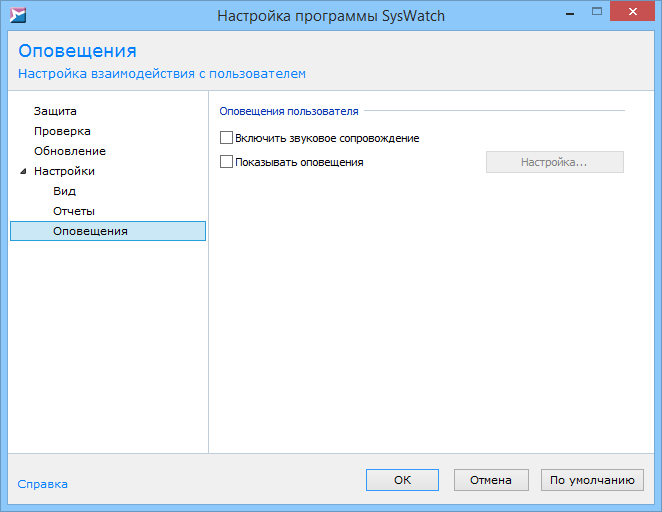Restore defaults with По умолчанию button
The height and width of the screenshot is (512, 662).
tap(592, 480)
